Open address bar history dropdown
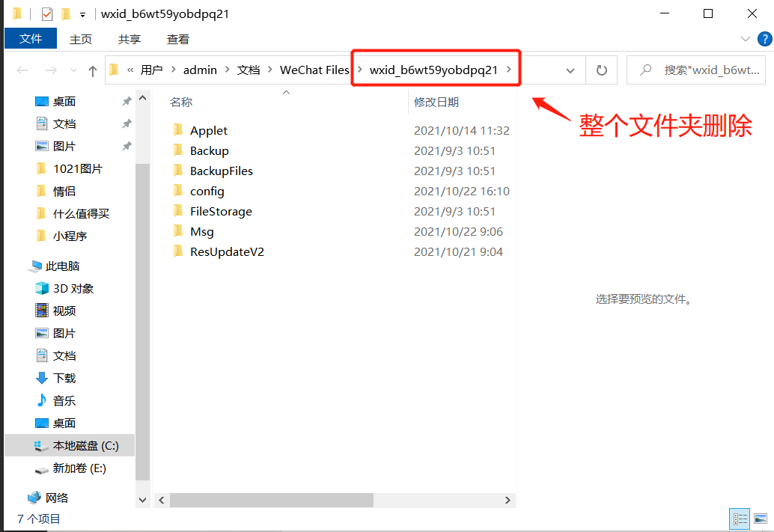The height and width of the screenshot is (532, 774). click(x=570, y=70)
